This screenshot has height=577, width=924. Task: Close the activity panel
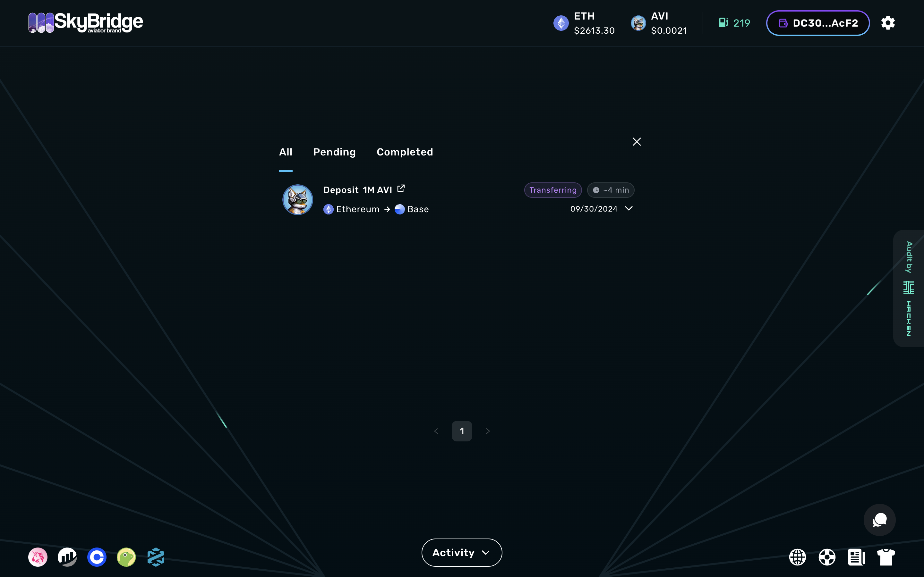tap(637, 141)
